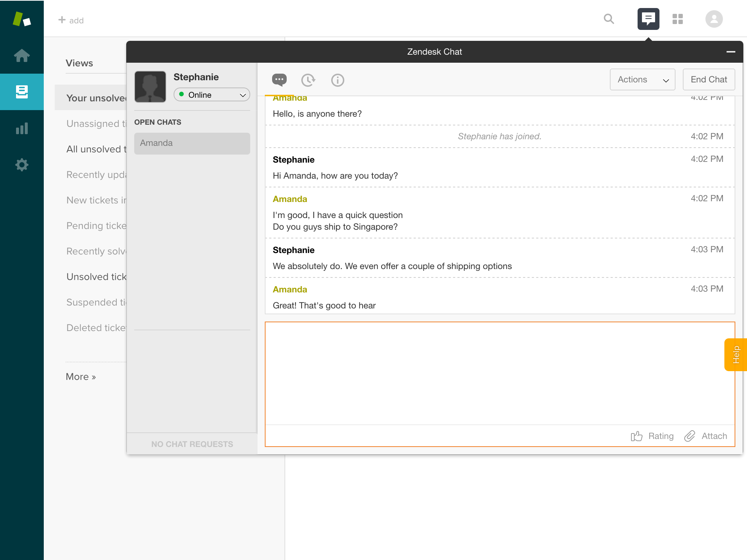Image resolution: width=747 pixels, height=560 pixels.
Task: Click the thumbs up Rating icon
Action: (x=636, y=436)
